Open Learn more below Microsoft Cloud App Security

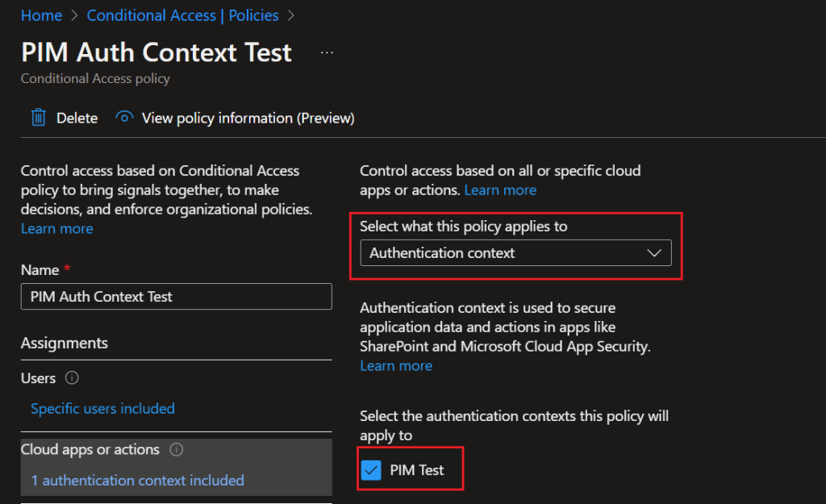click(x=396, y=366)
